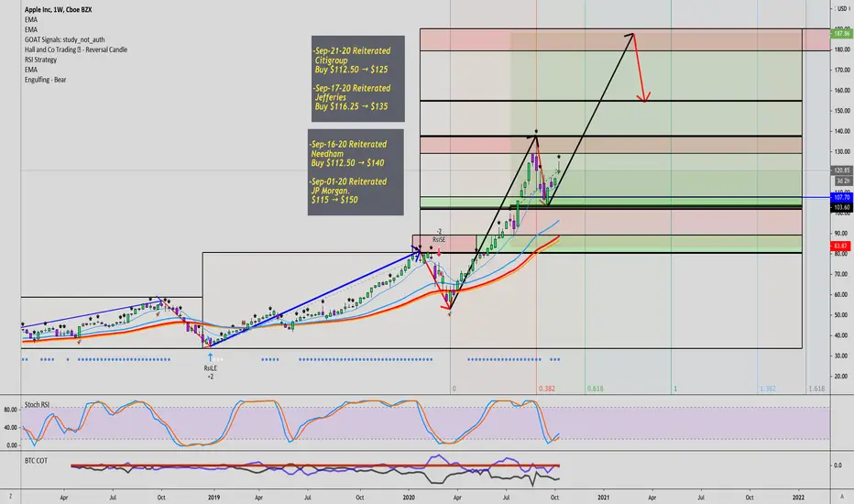Click the Sep-21-20 Citigroup note text
The height and width of the screenshot is (504, 854).
[352, 60]
